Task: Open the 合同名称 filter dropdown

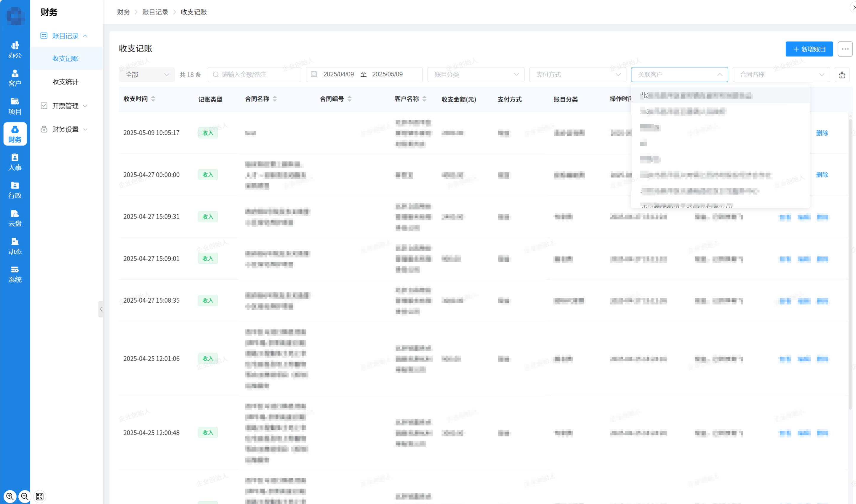Action: [x=781, y=74]
